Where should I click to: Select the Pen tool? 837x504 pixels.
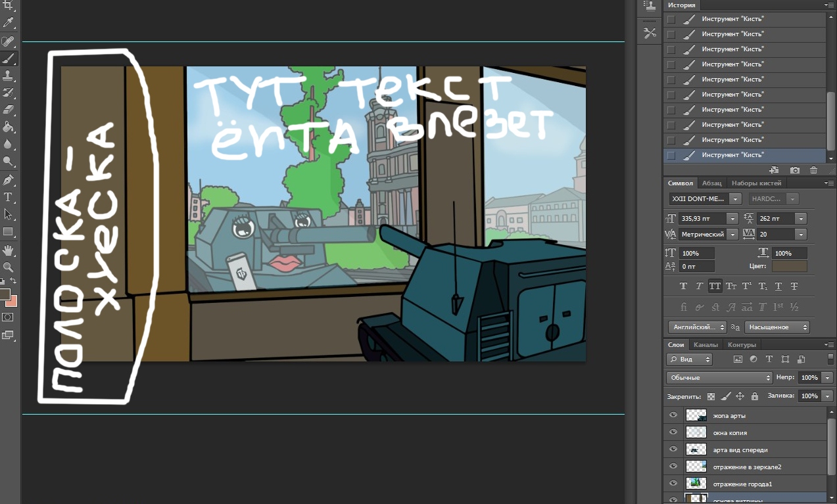pyautogui.click(x=9, y=179)
